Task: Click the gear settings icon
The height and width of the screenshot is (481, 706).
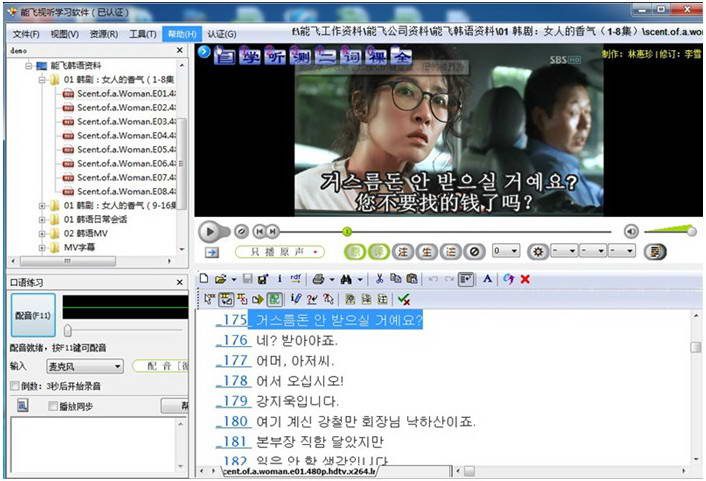Action: coord(537,252)
